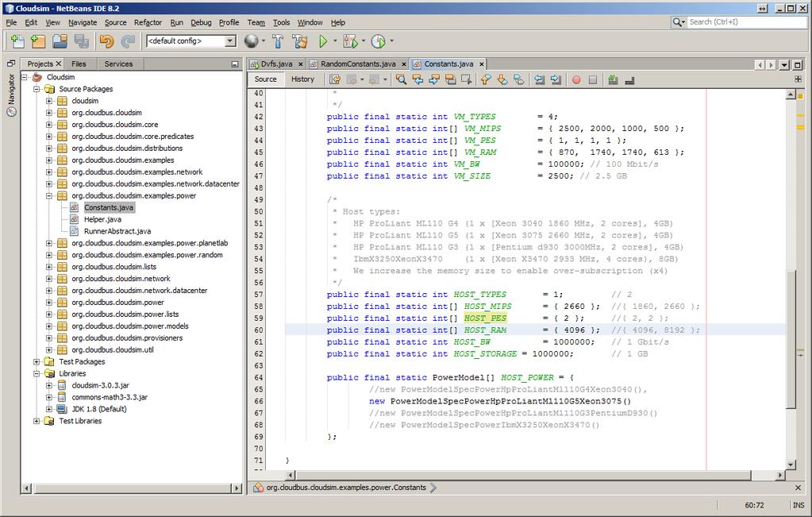Click the Uncomment icon in editor toolbar

629,79
